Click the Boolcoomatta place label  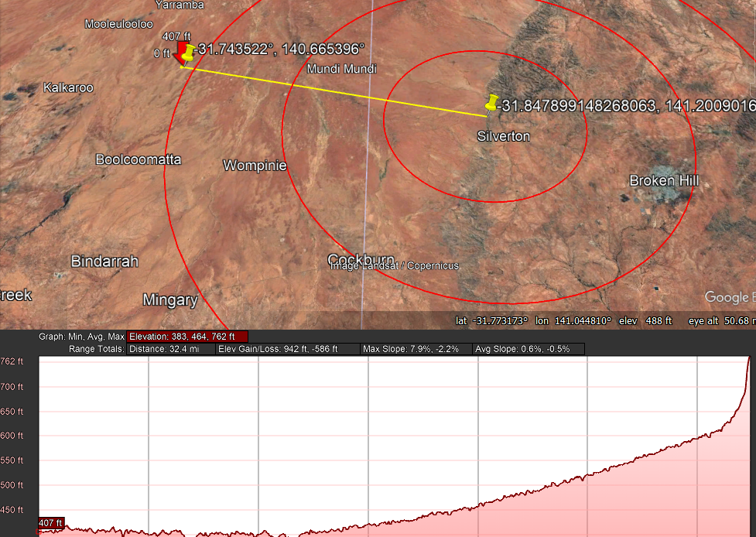tap(138, 159)
